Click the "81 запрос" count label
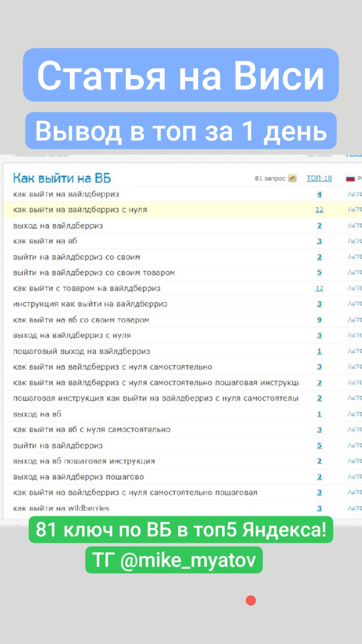 point(270,178)
